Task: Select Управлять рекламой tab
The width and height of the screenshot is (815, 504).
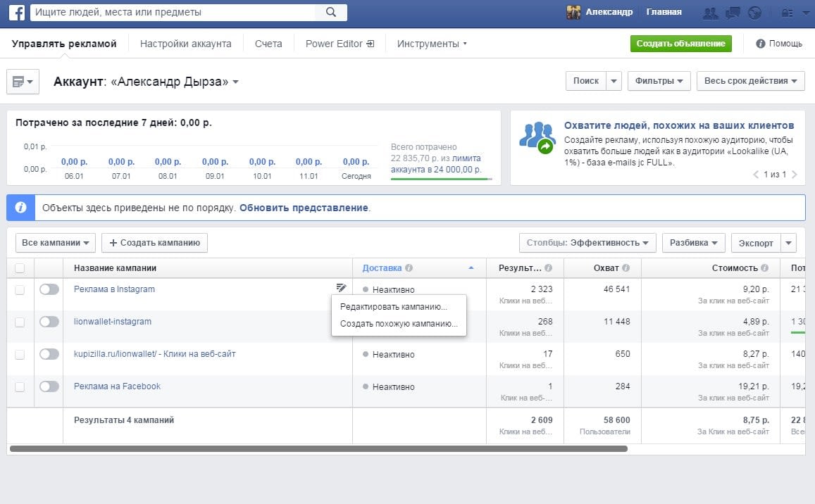Action: [64, 44]
